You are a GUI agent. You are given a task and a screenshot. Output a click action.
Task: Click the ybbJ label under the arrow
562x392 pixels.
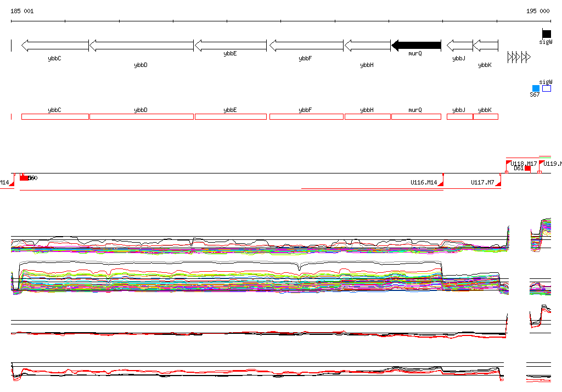pos(459,58)
